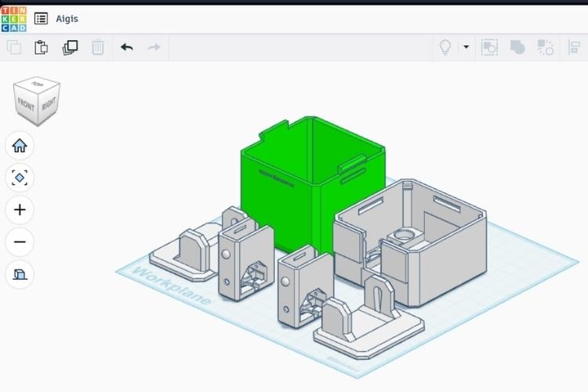The height and width of the screenshot is (392, 588).
Task: Click the view cube FRONT face
Action: [x=27, y=105]
